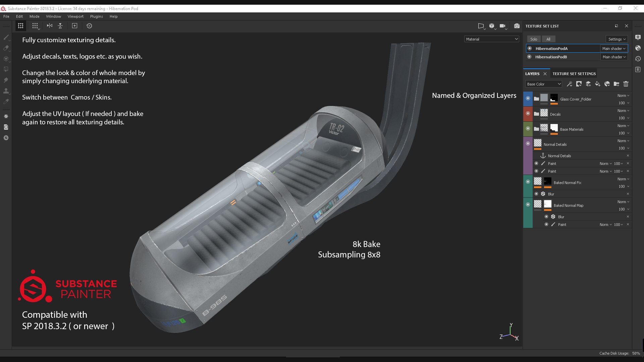
Task: Select the Polygon Fill tool
Action: pyautogui.click(x=6, y=69)
